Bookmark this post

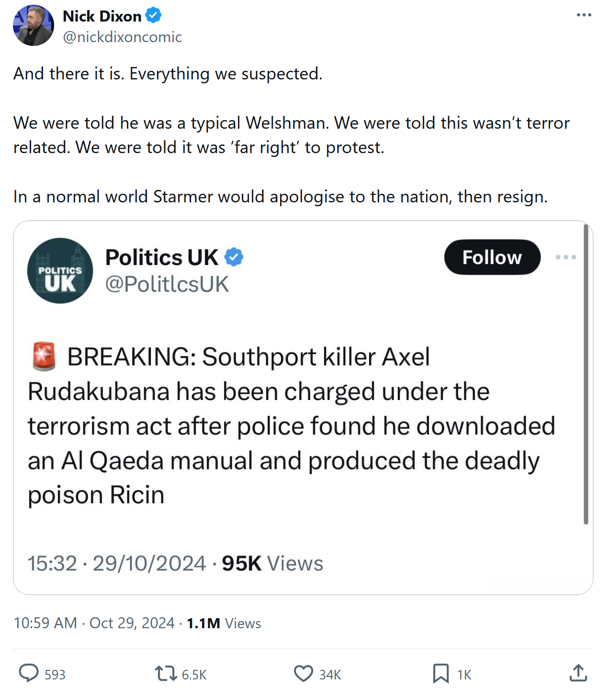440,674
